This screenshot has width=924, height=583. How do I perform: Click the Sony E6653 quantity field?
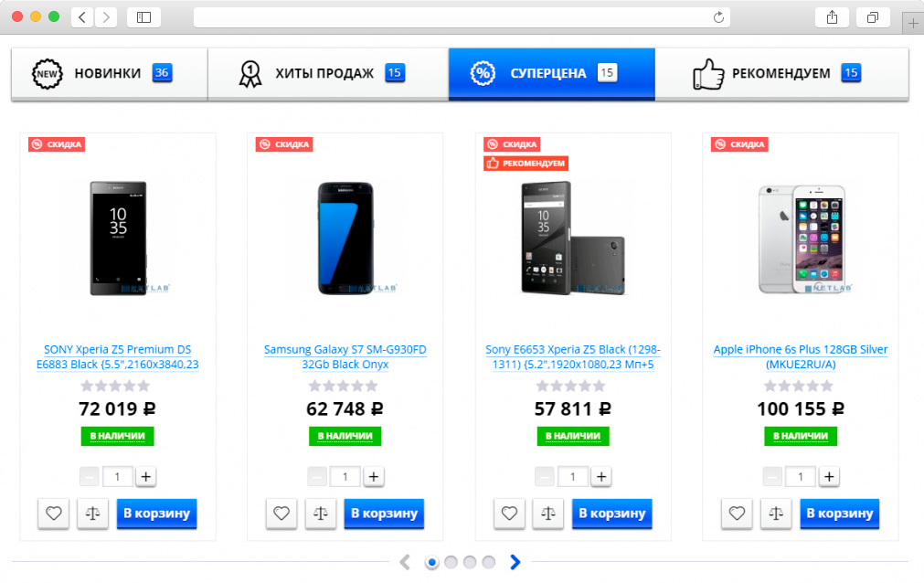click(573, 476)
